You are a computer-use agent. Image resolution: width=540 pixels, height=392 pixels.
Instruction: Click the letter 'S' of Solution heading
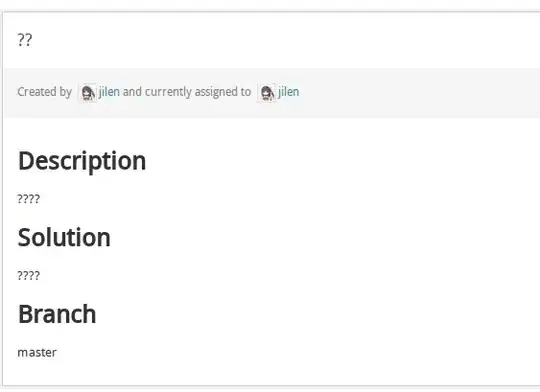24,238
